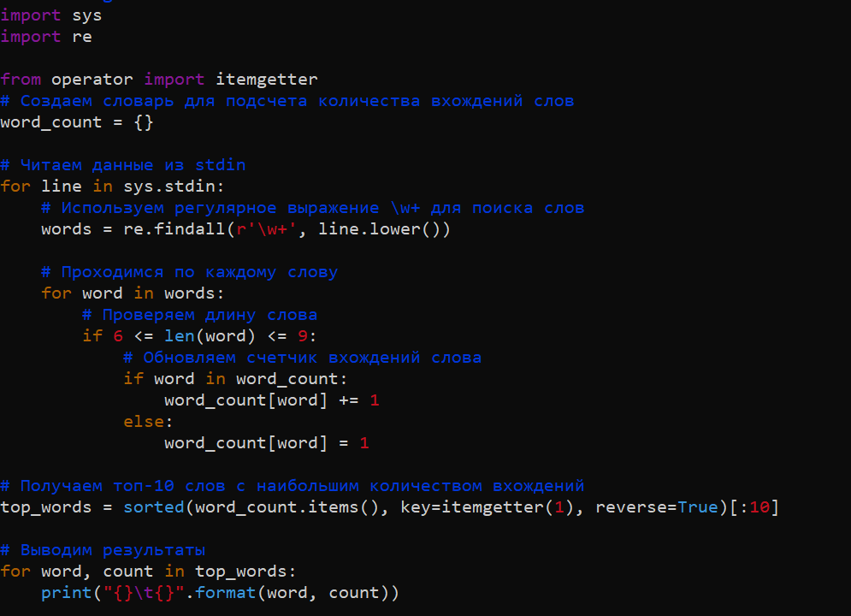851x616 pixels.
Task: Click 'itemgetter' in the from-import line
Action: pyautogui.click(x=267, y=80)
